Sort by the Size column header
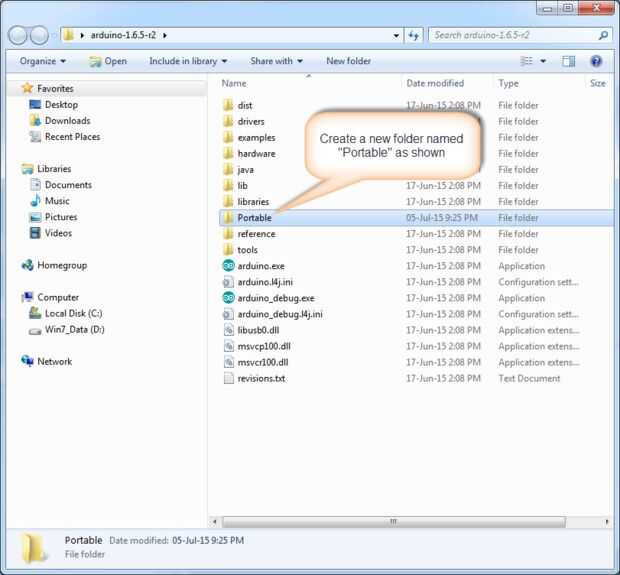 [597, 83]
